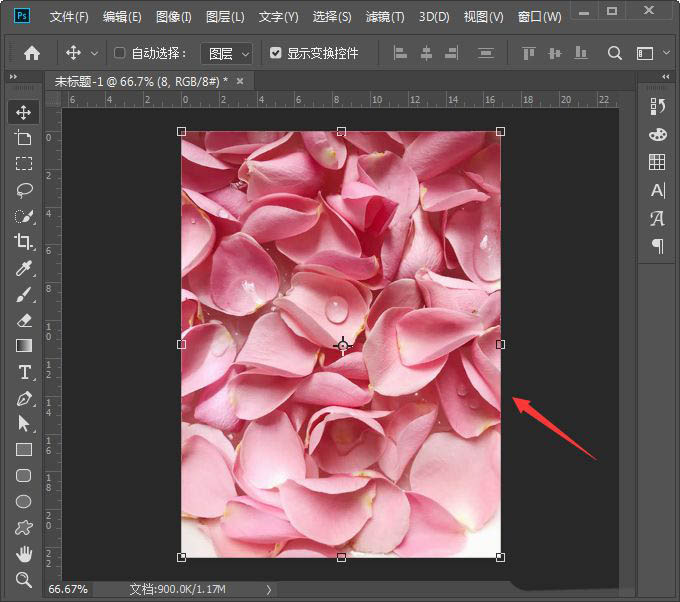The height and width of the screenshot is (602, 680).
Task: Select the Type tool
Action: [x=24, y=372]
